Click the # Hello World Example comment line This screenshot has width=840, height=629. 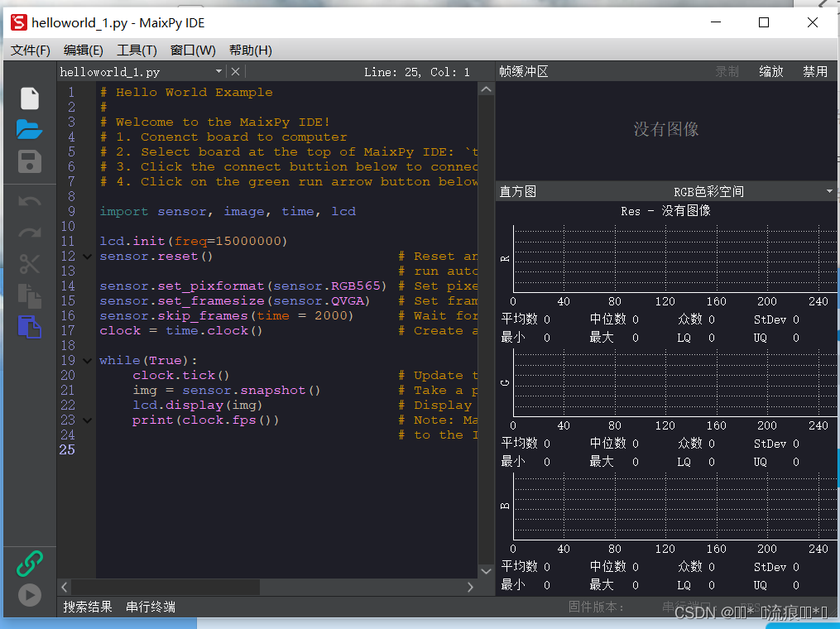click(186, 92)
